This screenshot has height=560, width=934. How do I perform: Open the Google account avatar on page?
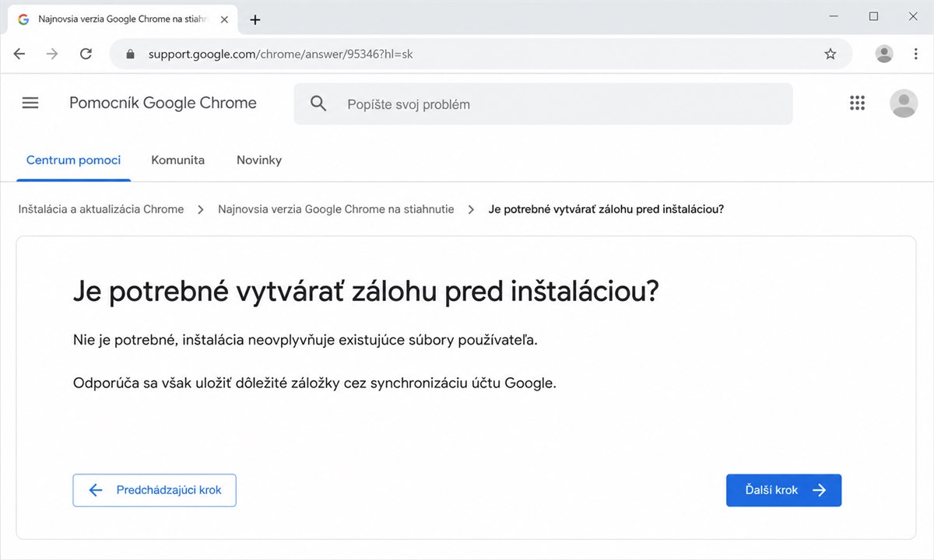[904, 103]
